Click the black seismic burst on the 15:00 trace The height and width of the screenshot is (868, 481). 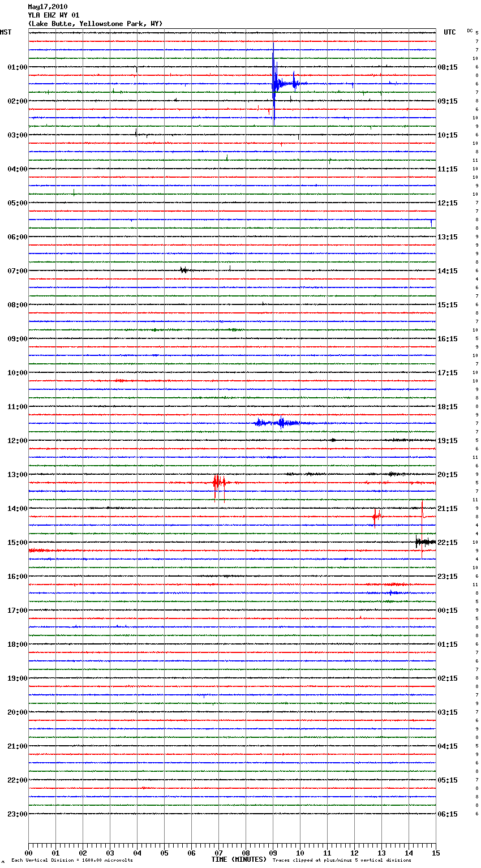(425, 542)
